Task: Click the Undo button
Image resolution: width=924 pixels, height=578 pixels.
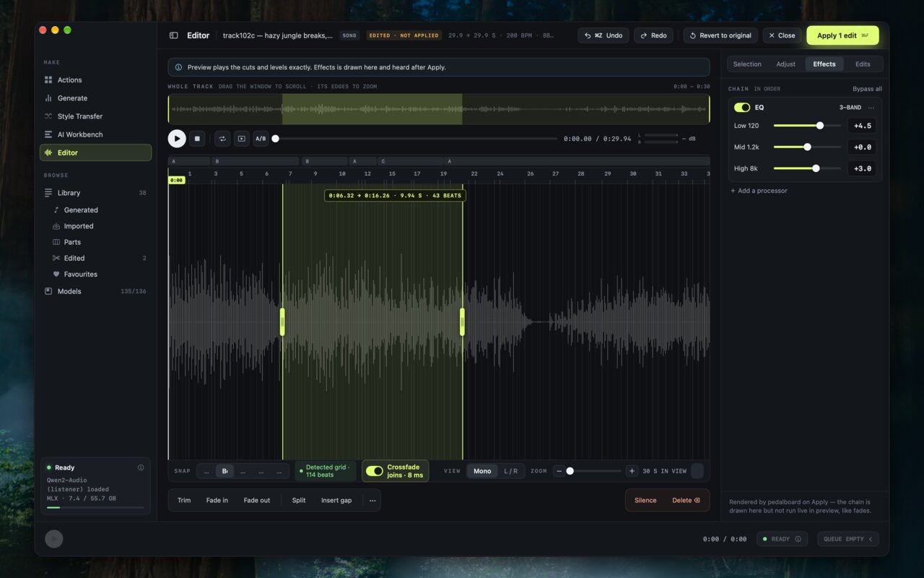Action: point(603,35)
